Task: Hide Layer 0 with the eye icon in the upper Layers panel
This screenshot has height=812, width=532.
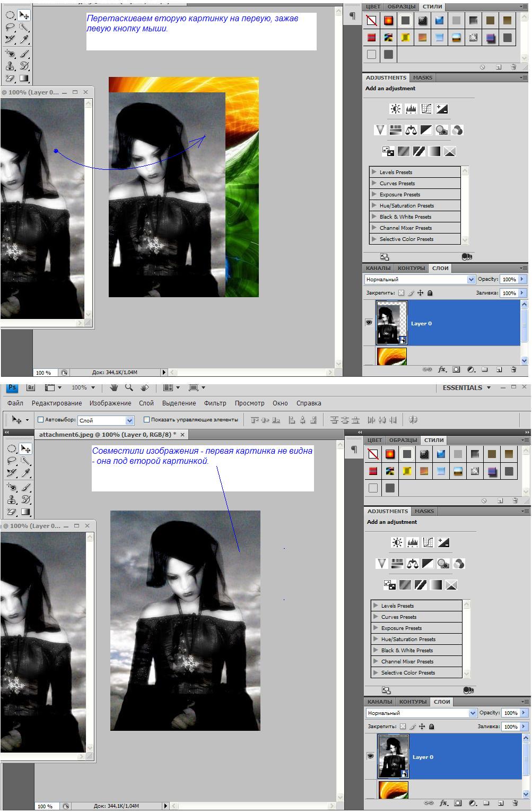Action: (x=369, y=323)
